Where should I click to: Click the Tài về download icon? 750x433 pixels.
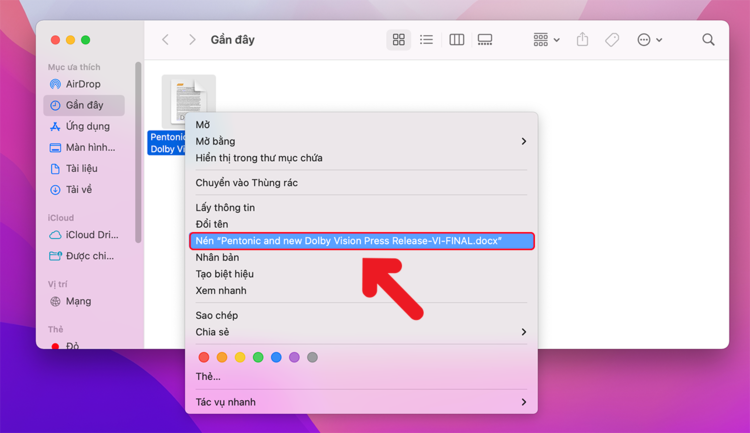55,190
